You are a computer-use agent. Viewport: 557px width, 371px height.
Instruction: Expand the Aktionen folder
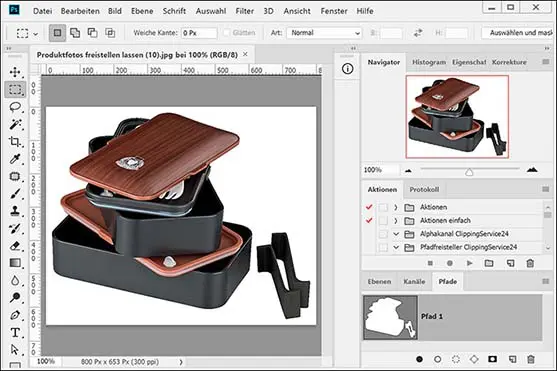pos(396,207)
